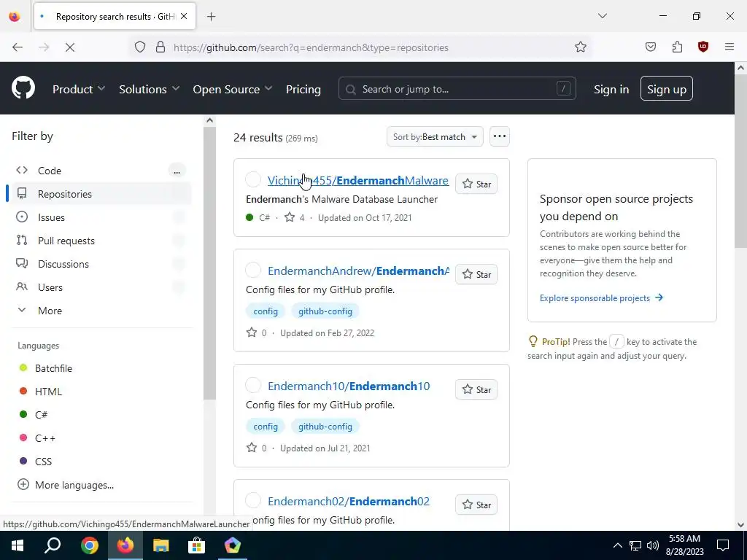Click github-config topic tag under Endermanch10
The image size is (747, 560).
coord(325,427)
